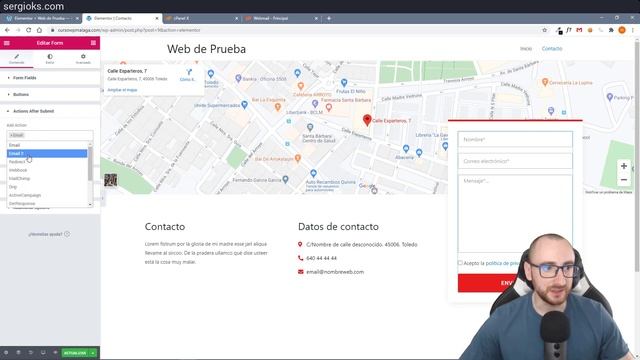Viewport: 640px width, 360px height.
Task: Click the actions list scroll-down arrow
Action: (90, 204)
